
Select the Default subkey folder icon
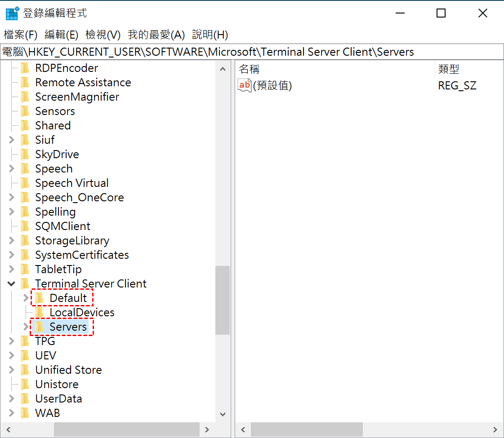(x=39, y=298)
